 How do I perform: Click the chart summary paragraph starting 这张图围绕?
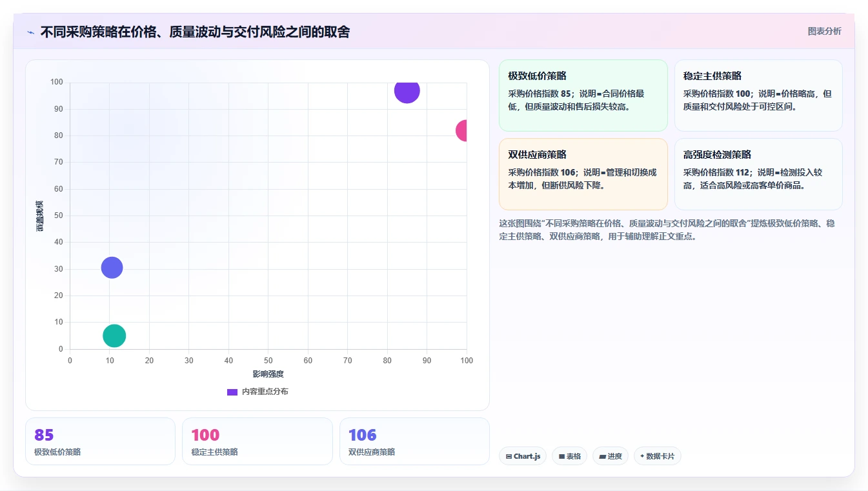667,230
